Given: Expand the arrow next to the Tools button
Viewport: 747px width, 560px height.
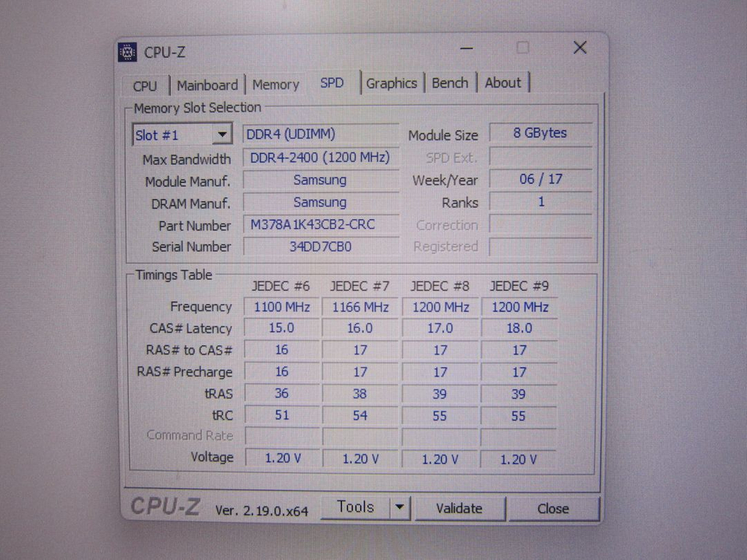Looking at the screenshot, I should [399, 507].
